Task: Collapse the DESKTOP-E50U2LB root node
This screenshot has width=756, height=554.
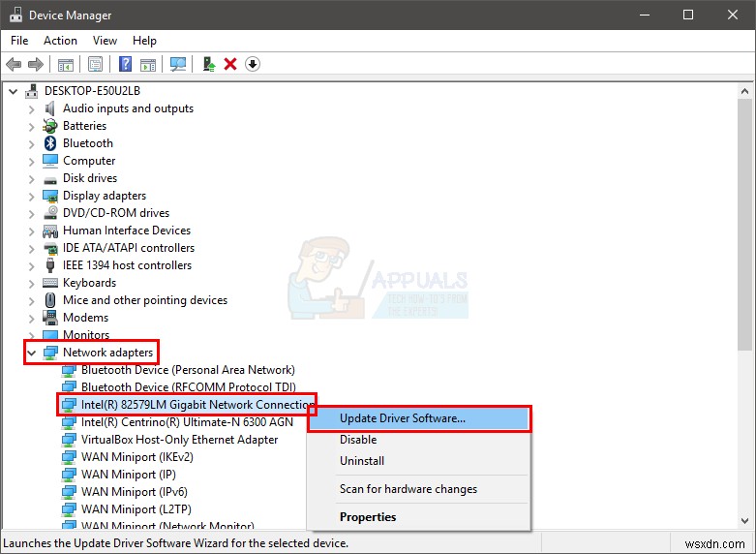Action: [x=14, y=91]
